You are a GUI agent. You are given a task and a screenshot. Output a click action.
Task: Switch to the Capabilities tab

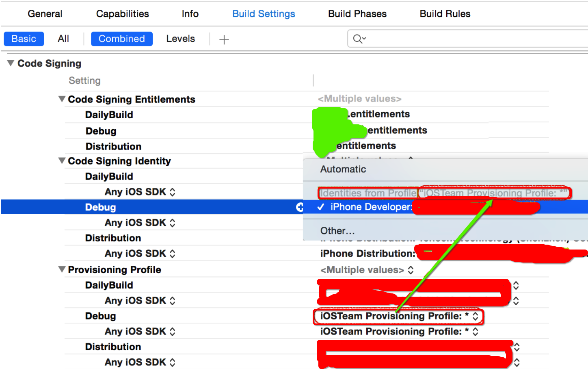click(122, 14)
